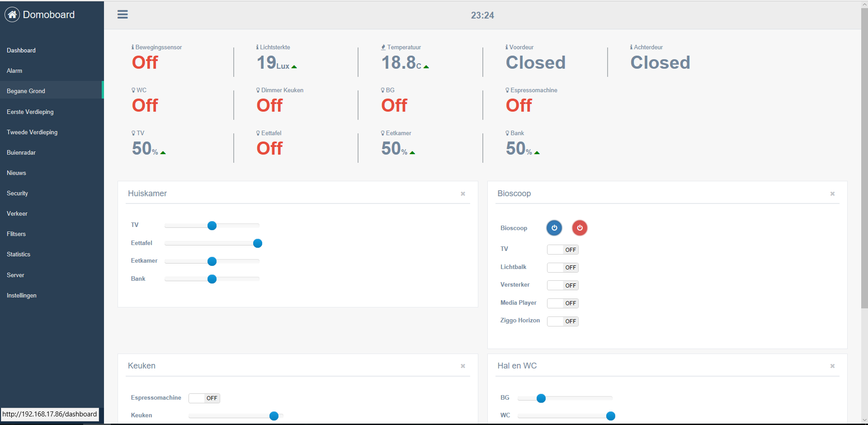Go to Eerste Verdieping

coord(52,112)
